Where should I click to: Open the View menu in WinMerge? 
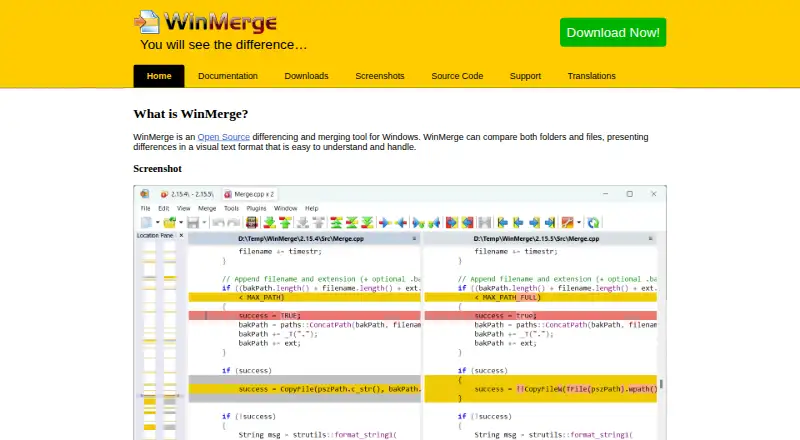(x=184, y=208)
